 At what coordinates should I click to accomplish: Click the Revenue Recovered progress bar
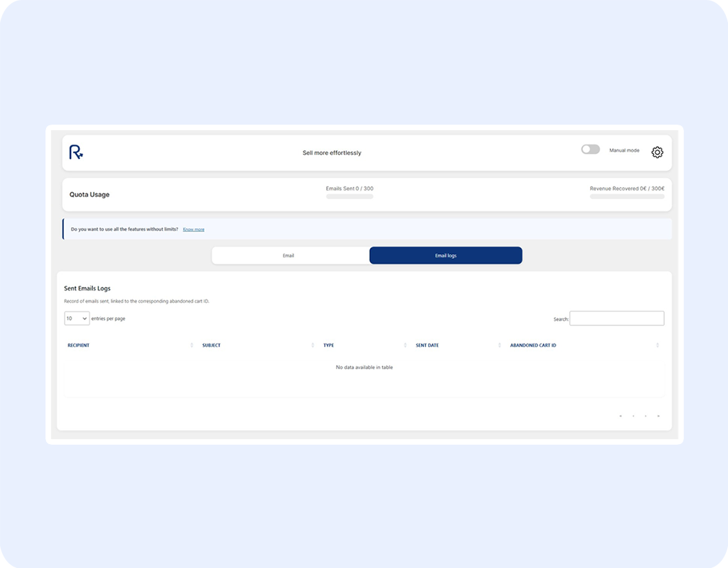coord(627,197)
